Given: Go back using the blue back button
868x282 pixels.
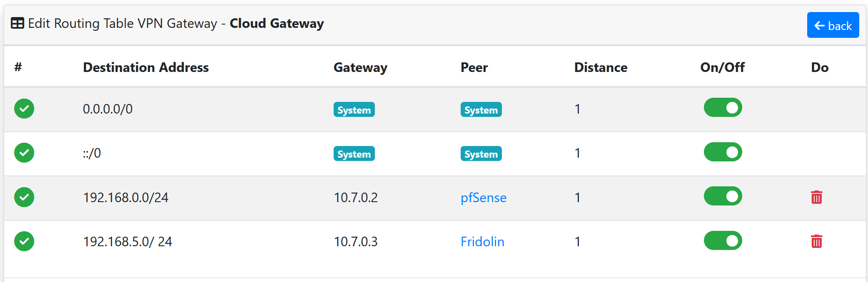Looking at the screenshot, I should [x=833, y=25].
